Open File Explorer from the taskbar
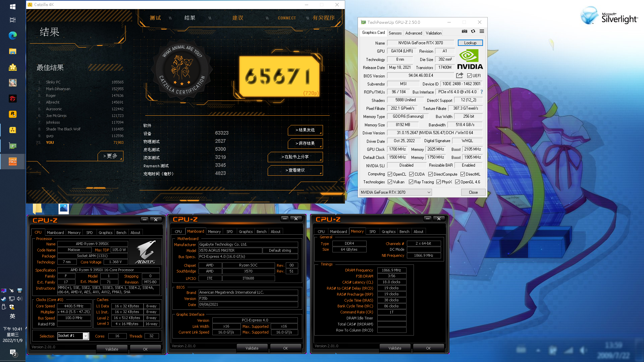This screenshot has width=644, height=362. (12, 51)
